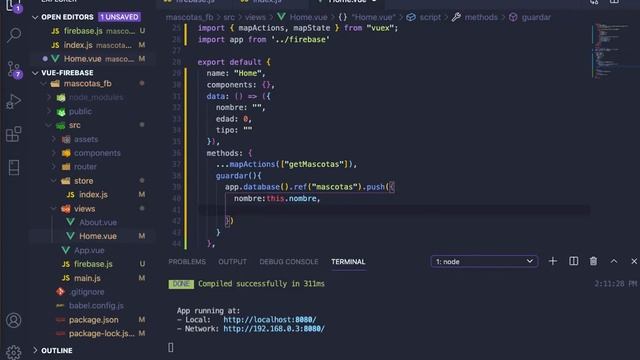Image resolution: width=640 pixels, height=360 pixels.
Task: Place cursor on empty line 41
Action: point(393,210)
